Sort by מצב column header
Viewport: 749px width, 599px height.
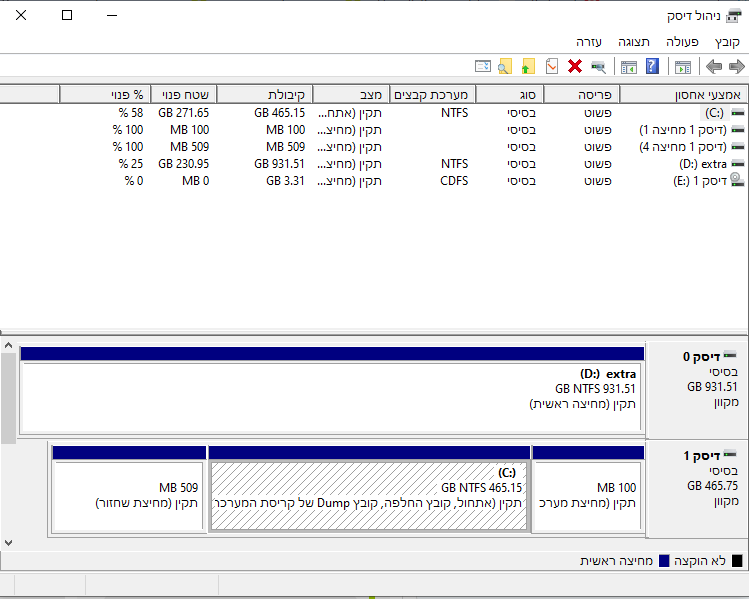351,95
